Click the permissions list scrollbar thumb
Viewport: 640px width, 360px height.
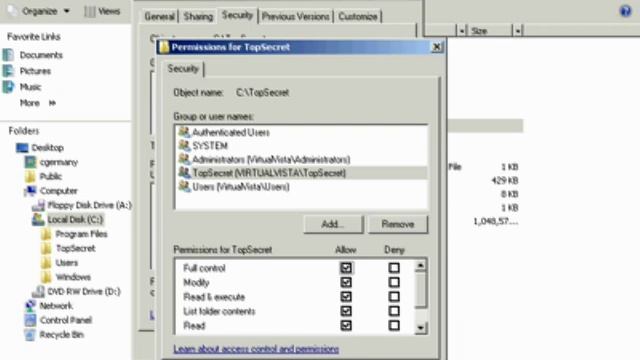pos(420,290)
